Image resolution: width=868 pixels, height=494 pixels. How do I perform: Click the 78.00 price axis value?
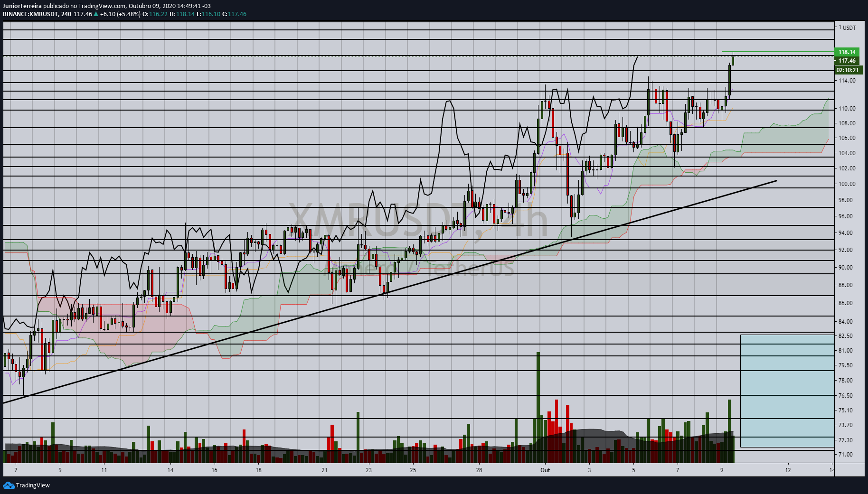[846, 381]
